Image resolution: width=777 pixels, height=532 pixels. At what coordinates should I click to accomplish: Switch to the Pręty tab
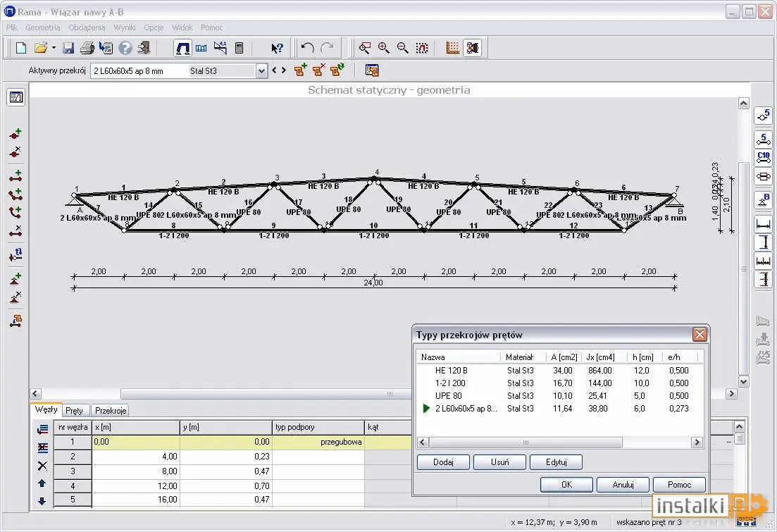(75, 411)
